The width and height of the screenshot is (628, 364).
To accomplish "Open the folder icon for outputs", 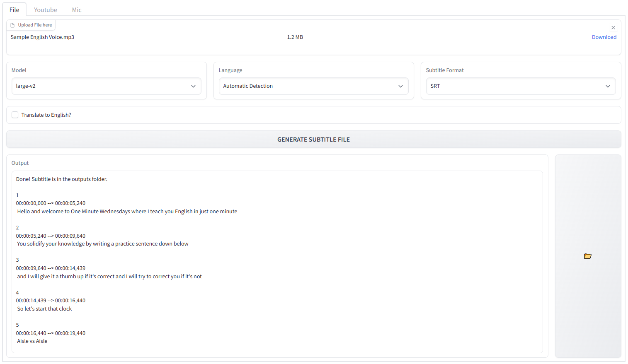I will pos(587,256).
